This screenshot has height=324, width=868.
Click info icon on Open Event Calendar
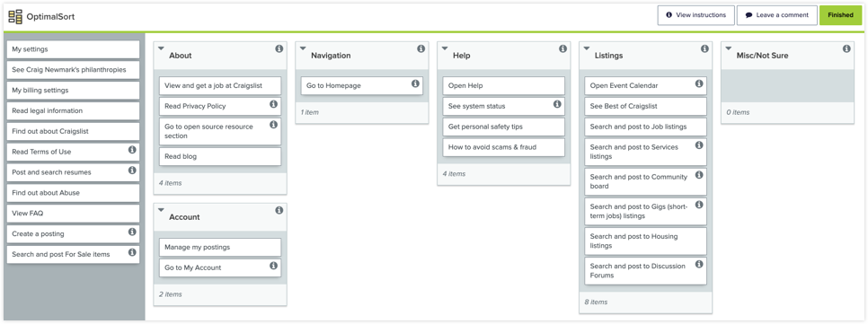(698, 84)
